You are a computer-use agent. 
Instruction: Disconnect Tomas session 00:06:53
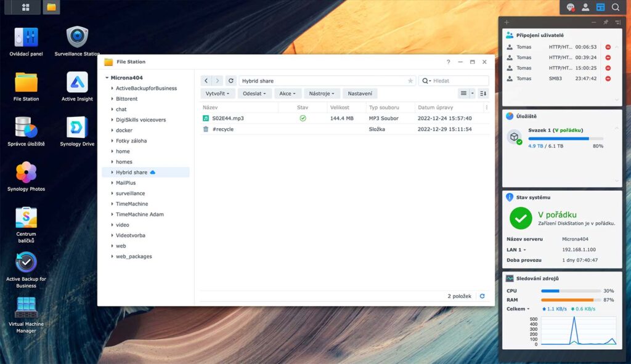pyautogui.click(x=608, y=47)
